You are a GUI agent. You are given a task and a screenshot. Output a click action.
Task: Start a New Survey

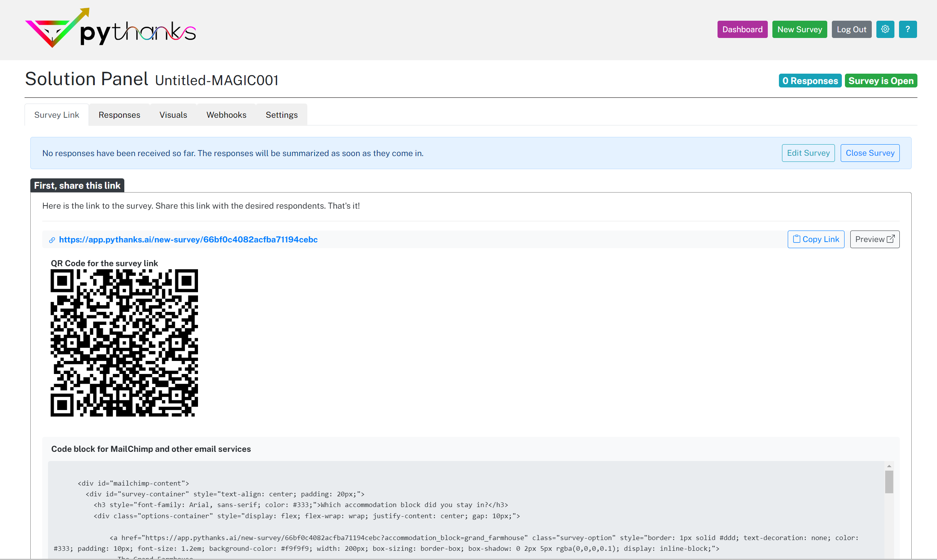[x=799, y=29]
